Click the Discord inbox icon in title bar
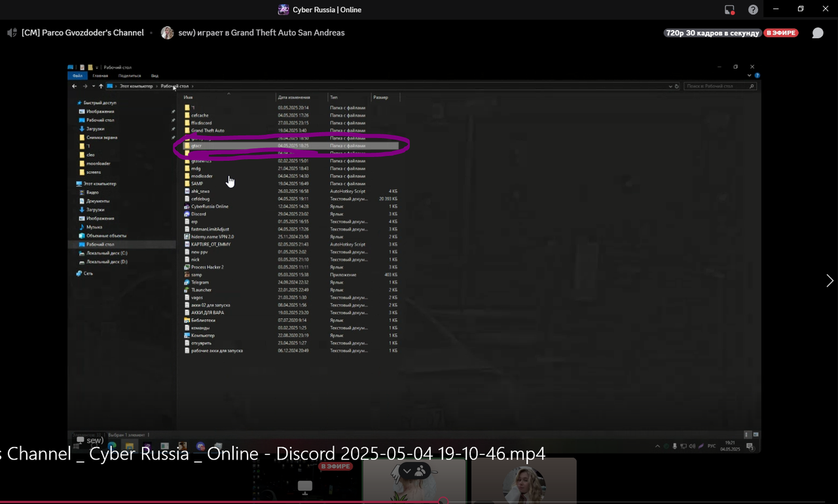The width and height of the screenshot is (838, 504). coord(729,10)
